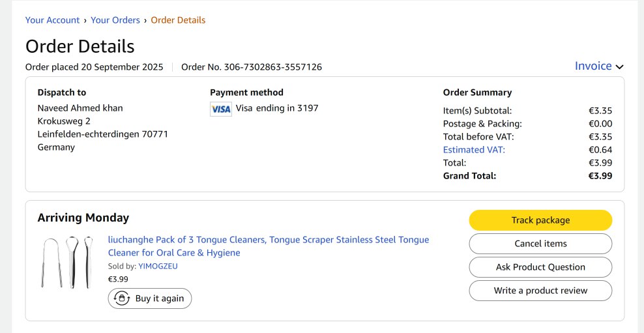Click the Grand Total amount

pos(600,176)
